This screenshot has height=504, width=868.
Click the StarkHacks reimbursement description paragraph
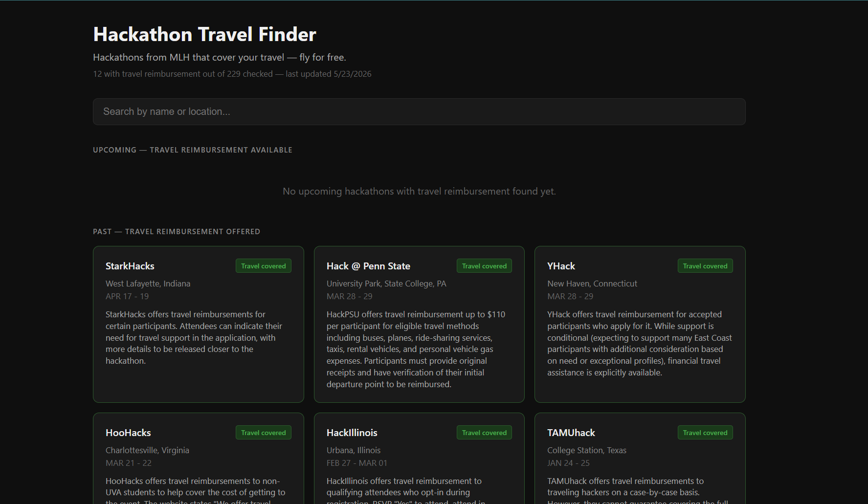(194, 338)
